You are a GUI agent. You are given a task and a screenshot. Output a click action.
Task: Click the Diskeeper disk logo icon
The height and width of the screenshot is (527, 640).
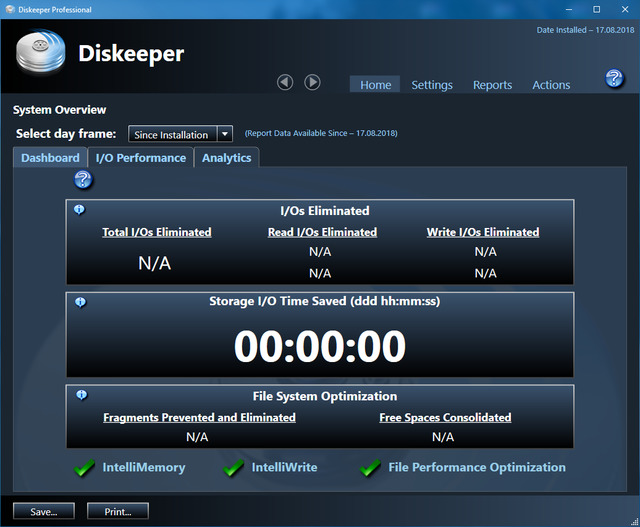point(40,55)
